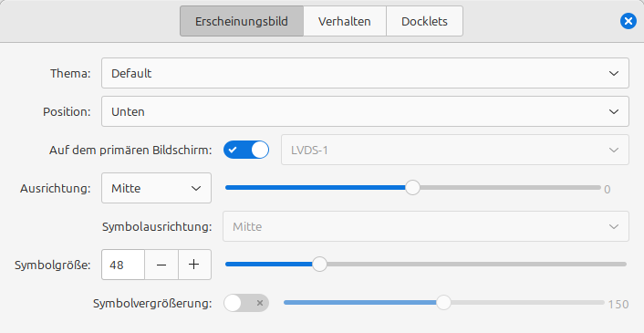Click the Ausrichtung offset slider handle
This screenshot has width=644, height=333.
click(412, 188)
